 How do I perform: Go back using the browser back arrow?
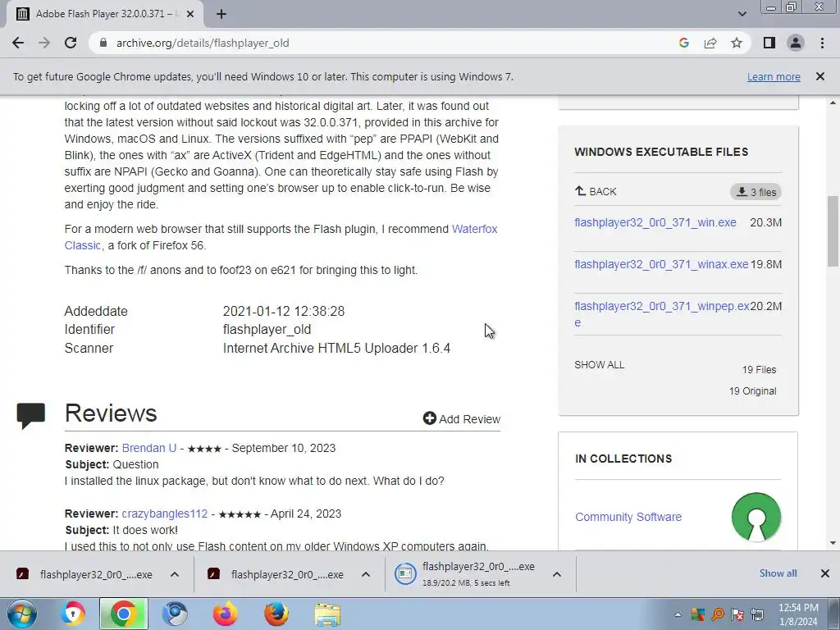(18, 43)
